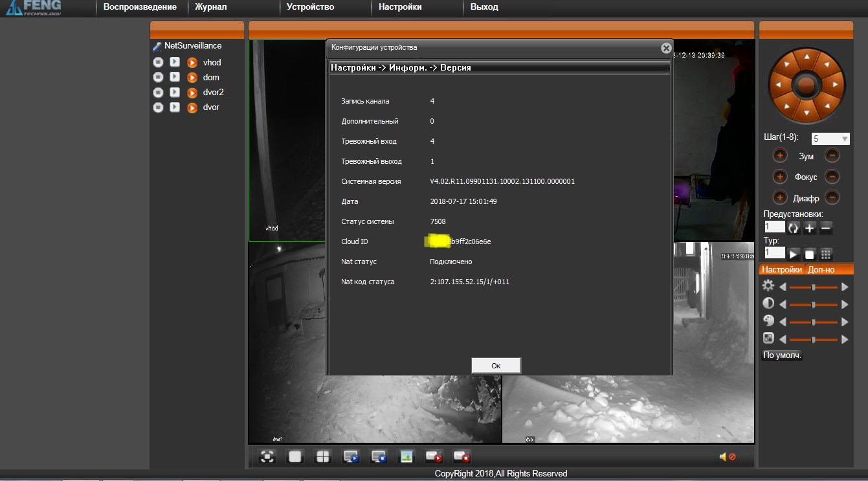The height and width of the screenshot is (481, 868).
Task: Click the right arrow of brightness slider
Action: click(845, 287)
